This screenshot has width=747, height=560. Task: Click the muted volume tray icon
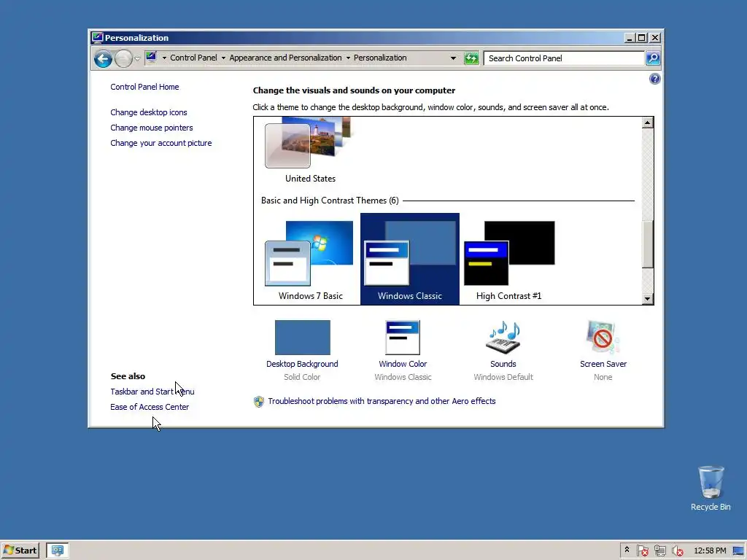pyautogui.click(x=677, y=551)
